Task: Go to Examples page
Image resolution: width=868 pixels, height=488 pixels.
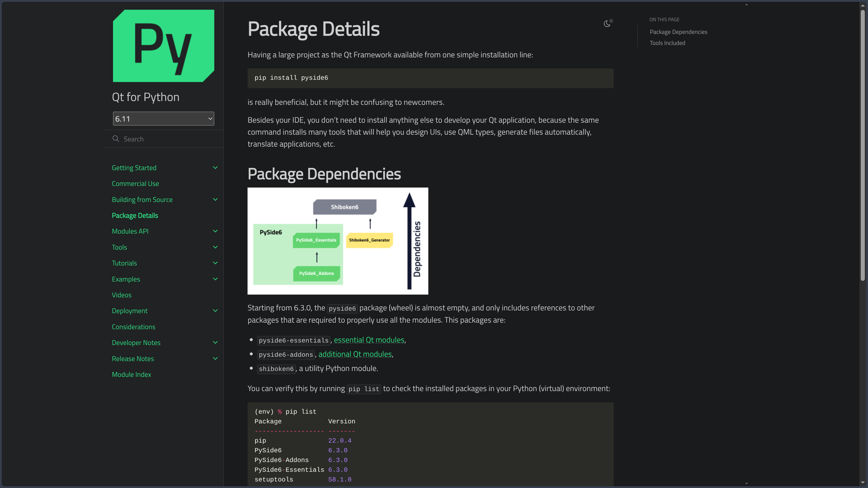Action: click(x=126, y=279)
